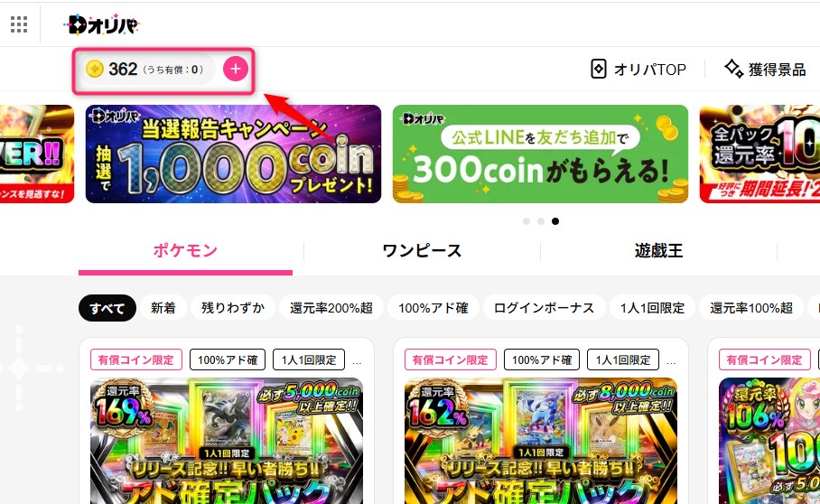Open the 公式LINE 300coin green banner
Image resolution: width=820 pixels, height=504 pixels.
click(540, 154)
